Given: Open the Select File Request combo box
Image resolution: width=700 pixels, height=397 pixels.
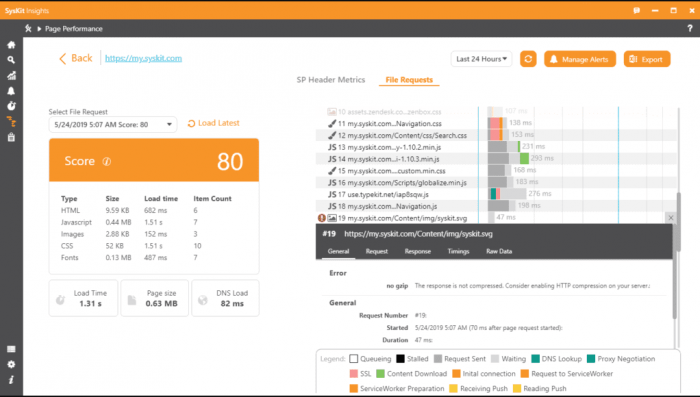Looking at the screenshot, I should (x=113, y=125).
